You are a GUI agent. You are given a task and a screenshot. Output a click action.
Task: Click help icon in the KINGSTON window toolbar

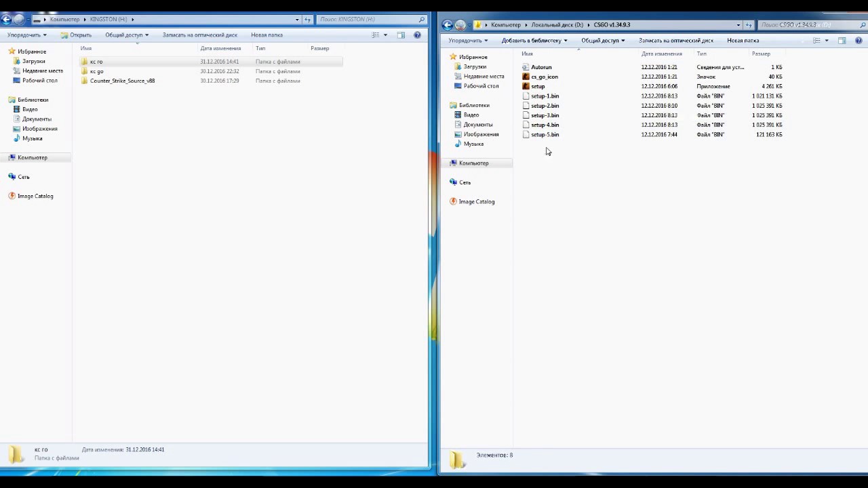point(417,35)
